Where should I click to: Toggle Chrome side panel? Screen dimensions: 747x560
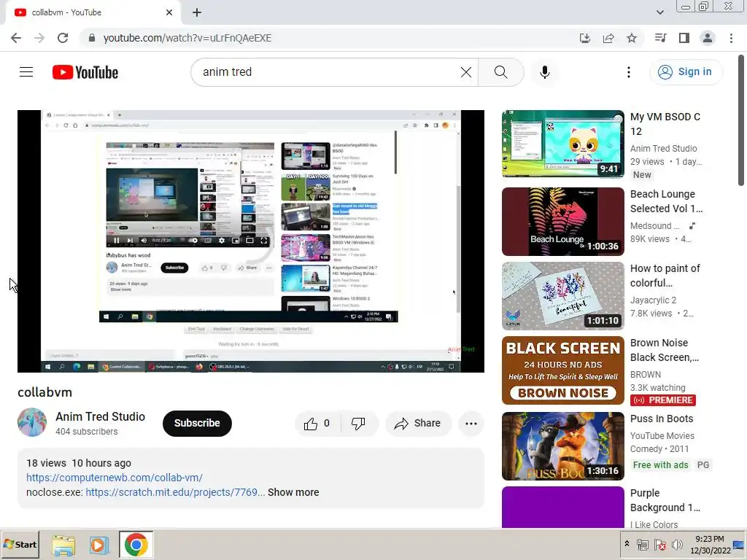click(x=684, y=38)
